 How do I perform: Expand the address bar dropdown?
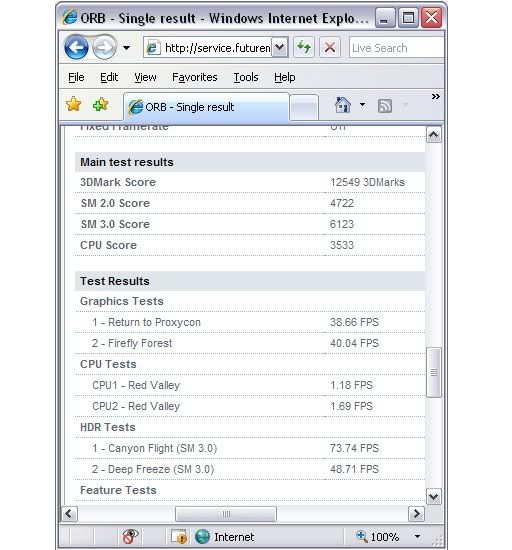click(x=280, y=47)
